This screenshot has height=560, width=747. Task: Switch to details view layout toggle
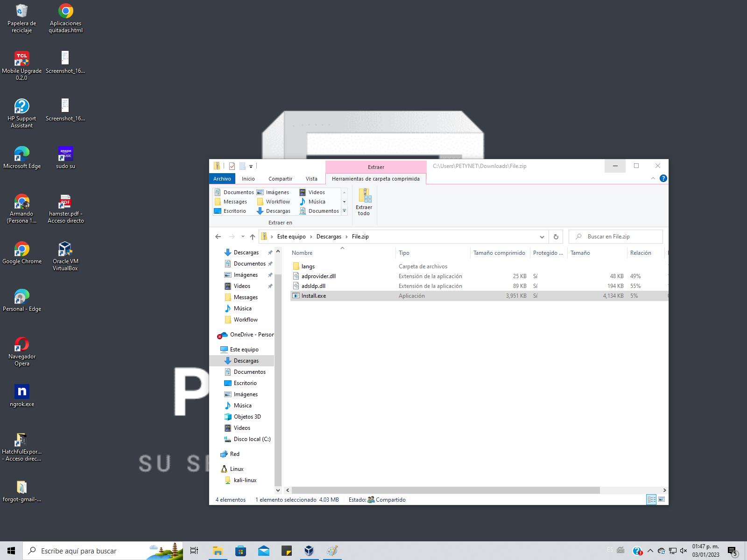[x=651, y=499]
